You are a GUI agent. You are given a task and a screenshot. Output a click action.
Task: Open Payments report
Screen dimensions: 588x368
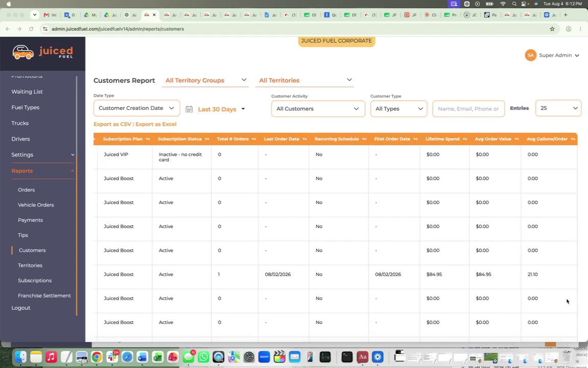31,220
